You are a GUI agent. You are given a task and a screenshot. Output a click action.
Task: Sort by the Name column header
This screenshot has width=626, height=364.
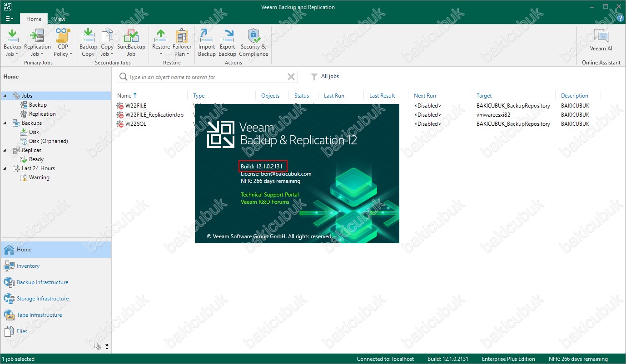tap(124, 96)
